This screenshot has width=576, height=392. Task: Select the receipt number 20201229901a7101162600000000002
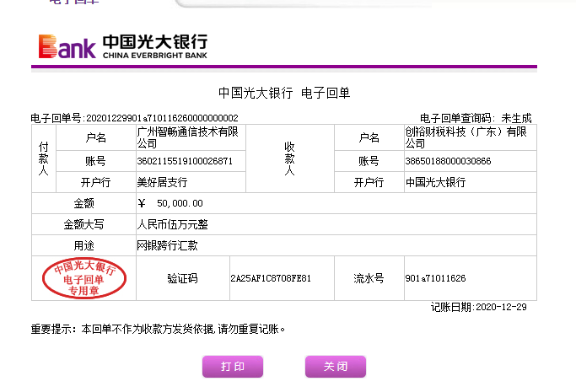point(162,118)
